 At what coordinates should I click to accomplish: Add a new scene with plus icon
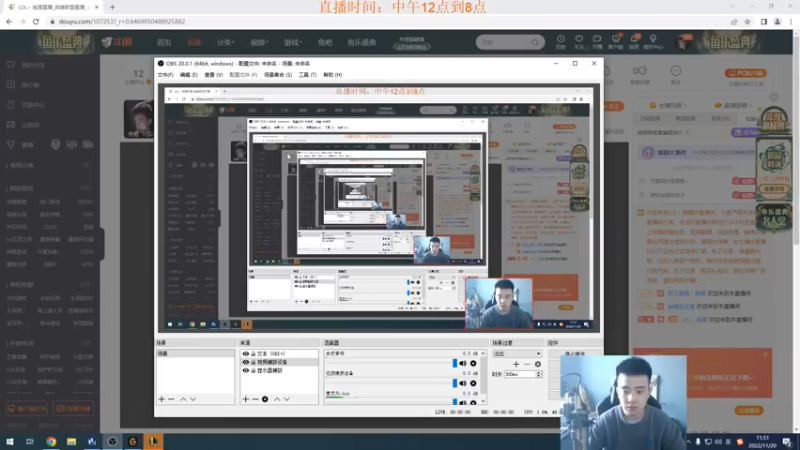click(x=162, y=399)
